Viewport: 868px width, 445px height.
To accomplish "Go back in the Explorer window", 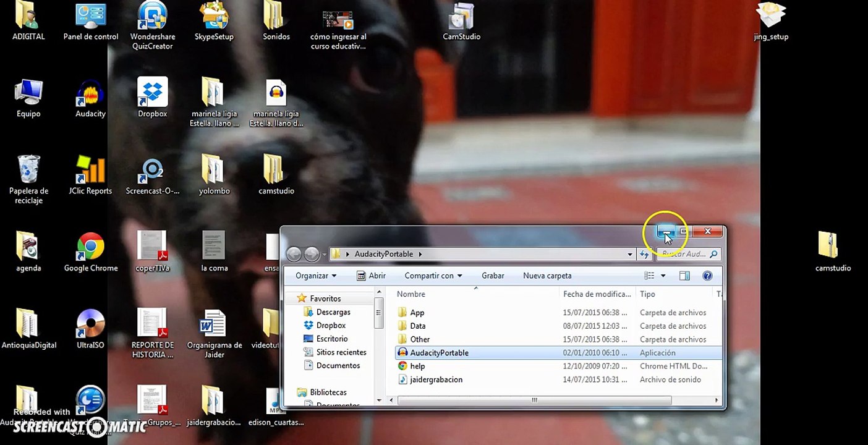I will point(294,254).
